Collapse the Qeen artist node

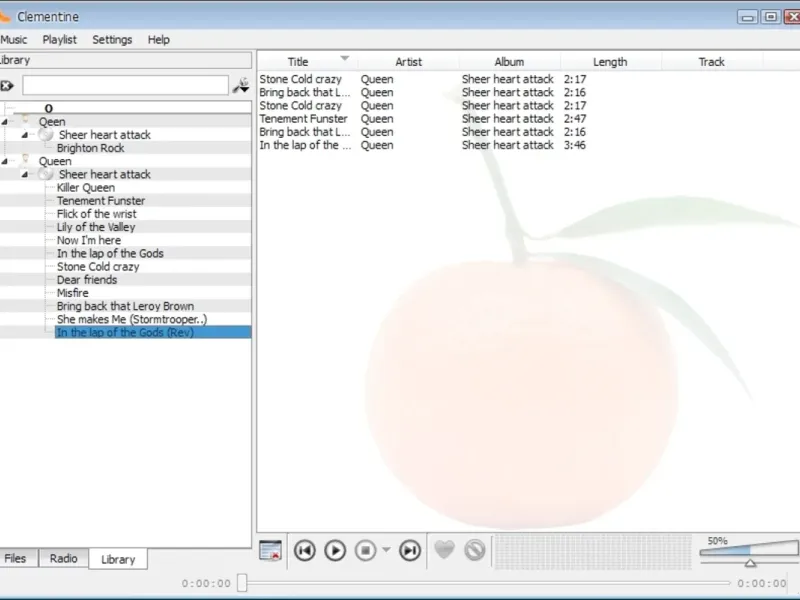point(5,121)
